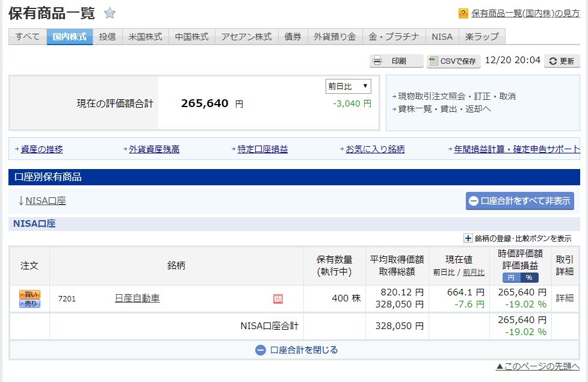The height and width of the screenshot is (382, 588).
Task: Open 現物取引注文照会・訂正・取消 link
Action: tap(457, 96)
